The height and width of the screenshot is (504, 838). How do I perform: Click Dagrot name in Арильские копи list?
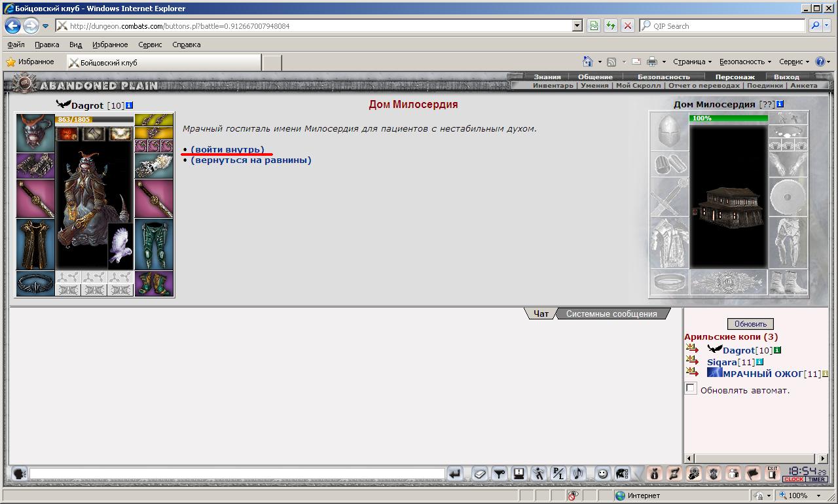(738, 350)
